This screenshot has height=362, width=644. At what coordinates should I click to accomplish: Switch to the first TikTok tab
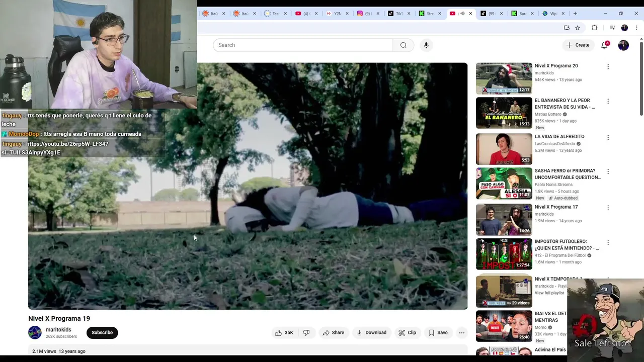click(x=399, y=14)
